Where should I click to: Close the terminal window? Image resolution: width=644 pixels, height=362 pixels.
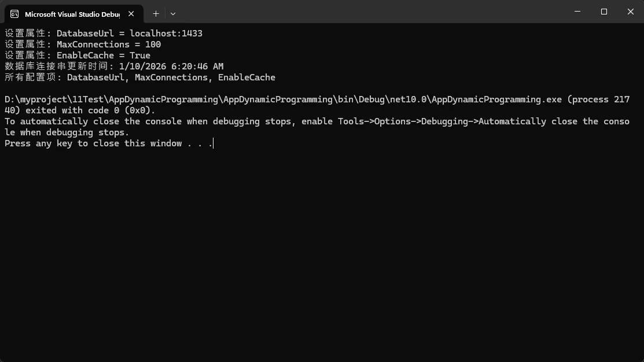[631, 12]
